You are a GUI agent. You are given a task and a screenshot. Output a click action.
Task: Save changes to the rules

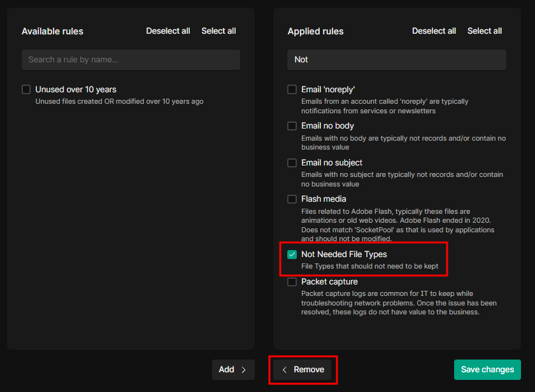[x=487, y=370]
